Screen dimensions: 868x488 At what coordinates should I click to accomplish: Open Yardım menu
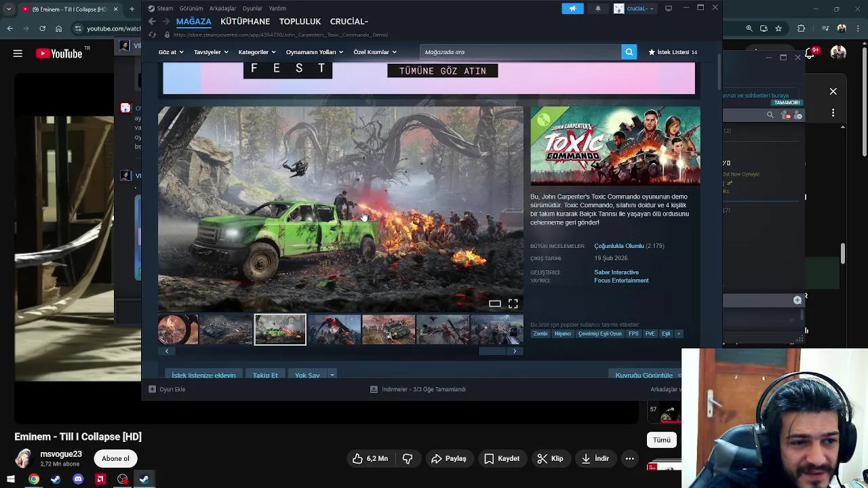click(x=277, y=8)
